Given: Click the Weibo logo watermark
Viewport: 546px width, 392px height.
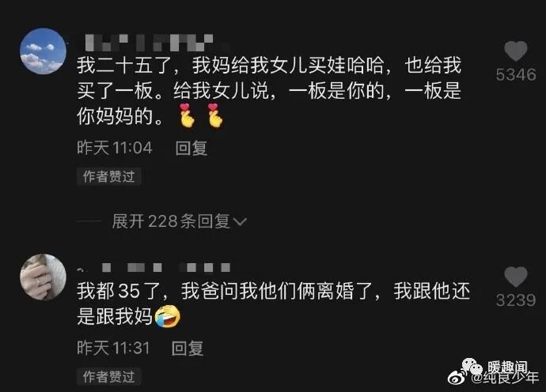Looking at the screenshot, I should [459, 378].
